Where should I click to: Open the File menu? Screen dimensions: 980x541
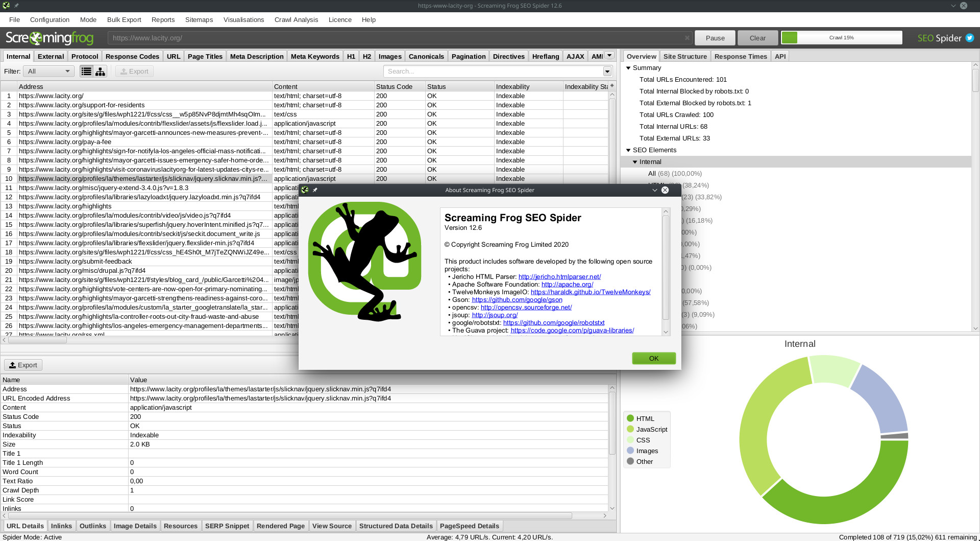tap(14, 20)
